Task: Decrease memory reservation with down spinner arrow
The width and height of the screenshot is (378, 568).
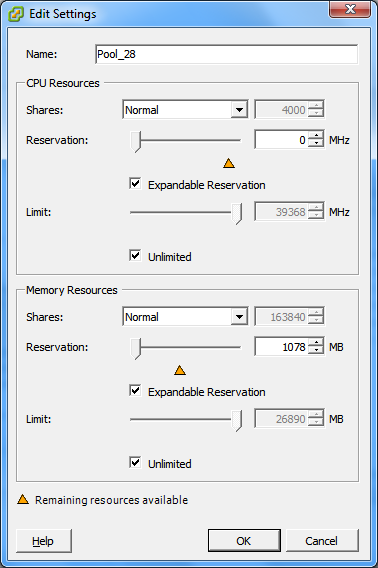Action: click(316, 351)
